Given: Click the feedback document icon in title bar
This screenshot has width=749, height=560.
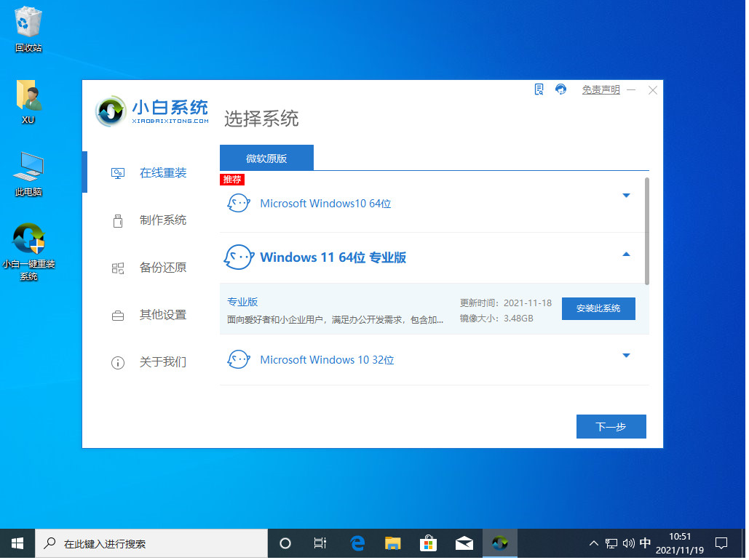Looking at the screenshot, I should coord(539,89).
